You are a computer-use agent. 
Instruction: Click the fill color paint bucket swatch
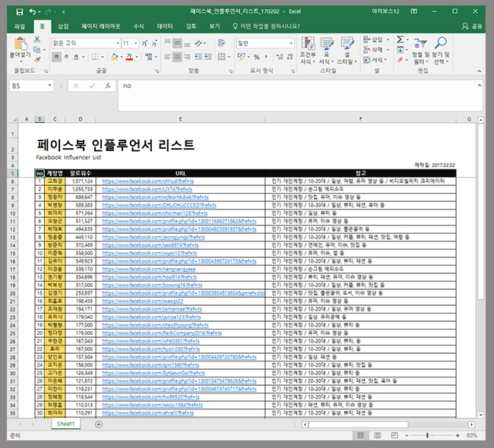click(114, 57)
